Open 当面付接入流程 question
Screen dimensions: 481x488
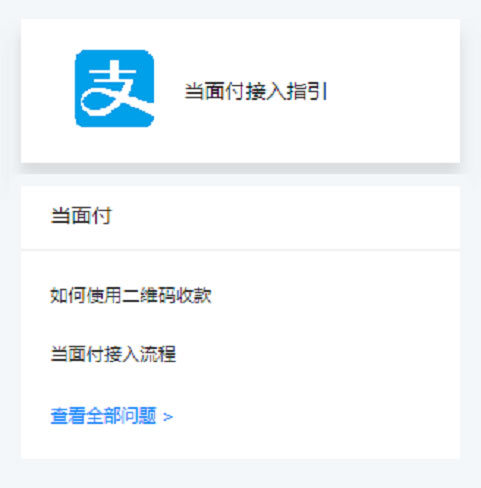(113, 354)
